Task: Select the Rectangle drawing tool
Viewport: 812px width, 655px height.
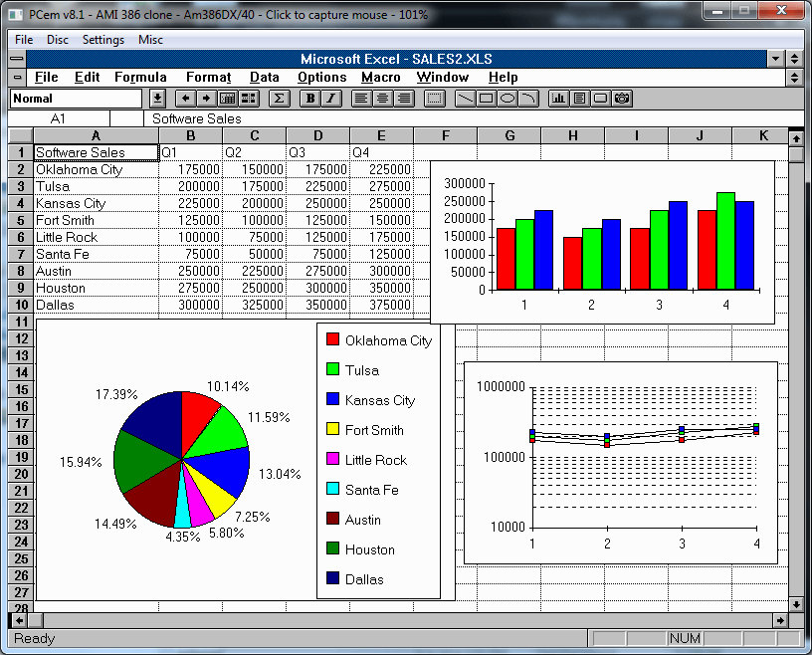Action: pyautogui.click(x=487, y=99)
